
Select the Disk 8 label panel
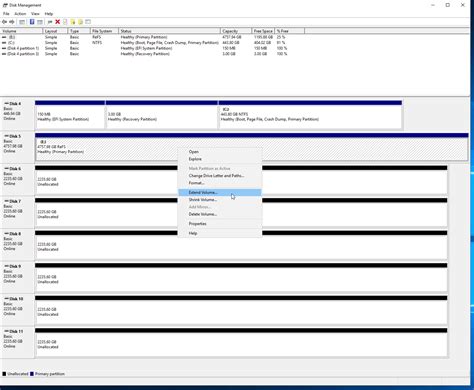coord(18,245)
